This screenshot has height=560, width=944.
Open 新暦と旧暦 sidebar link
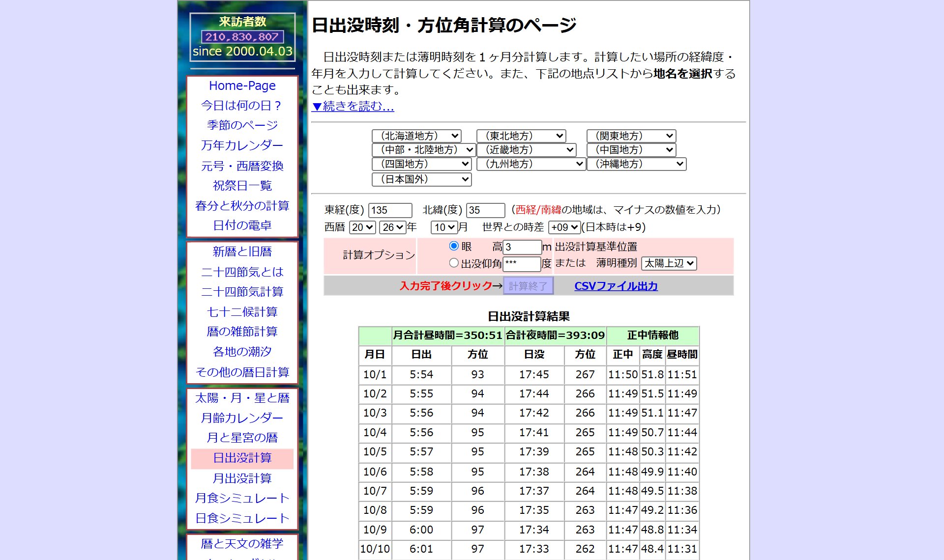point(242,252)
